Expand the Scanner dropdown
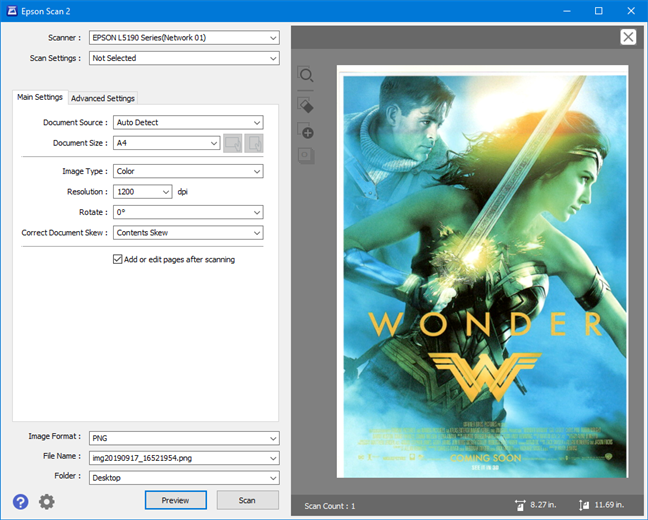 (184, 38)
